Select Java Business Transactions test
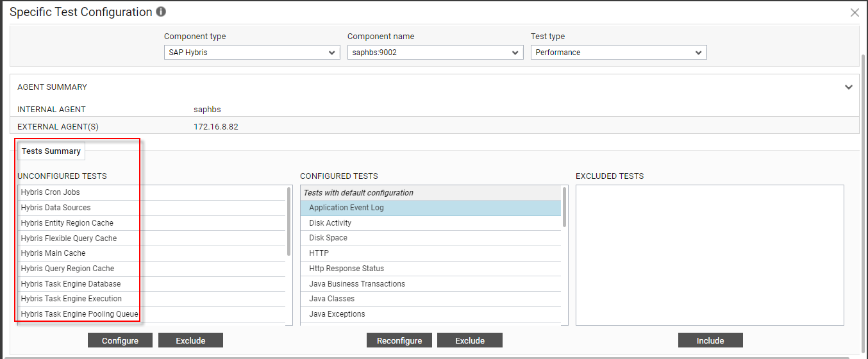Viewport: 868px width, 359px height. coord(431,284)
